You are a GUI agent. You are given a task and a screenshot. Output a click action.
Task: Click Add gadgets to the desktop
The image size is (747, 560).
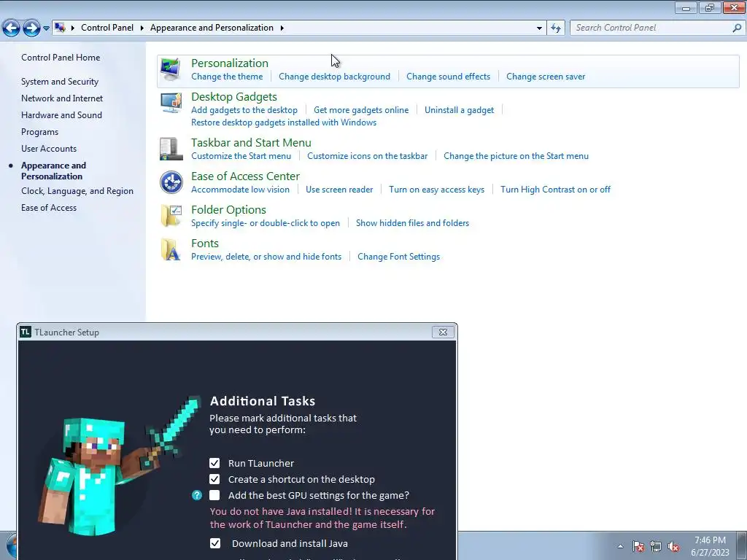tap(244, 110)
